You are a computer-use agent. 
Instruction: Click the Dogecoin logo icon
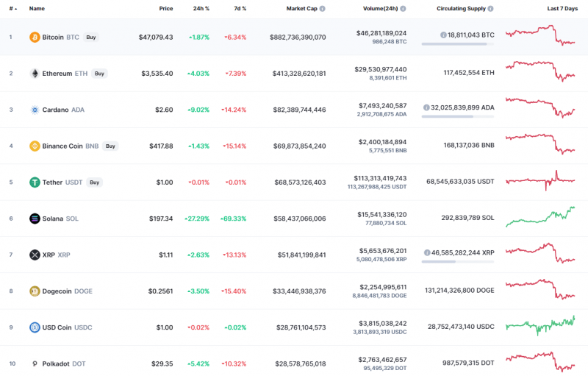[x=35, y=291]
